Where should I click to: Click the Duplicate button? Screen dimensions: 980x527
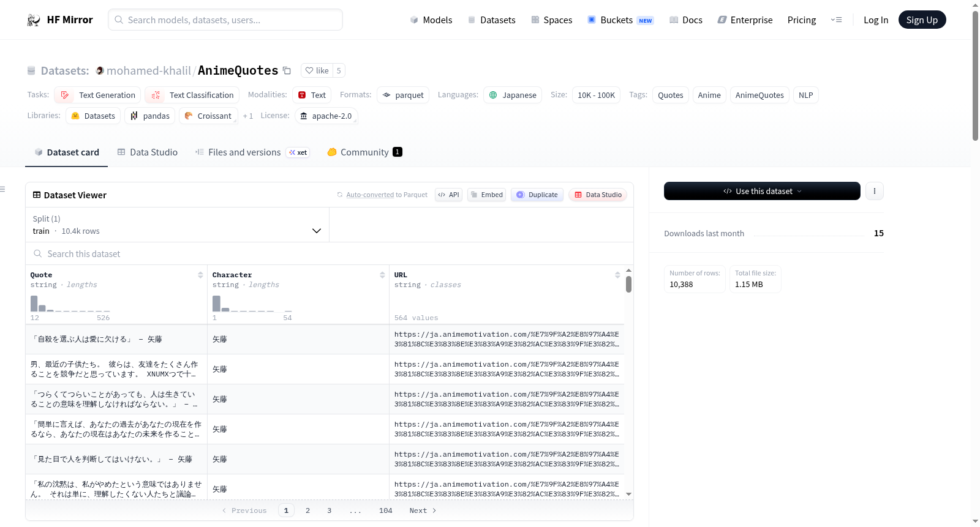tap(537, 195)
